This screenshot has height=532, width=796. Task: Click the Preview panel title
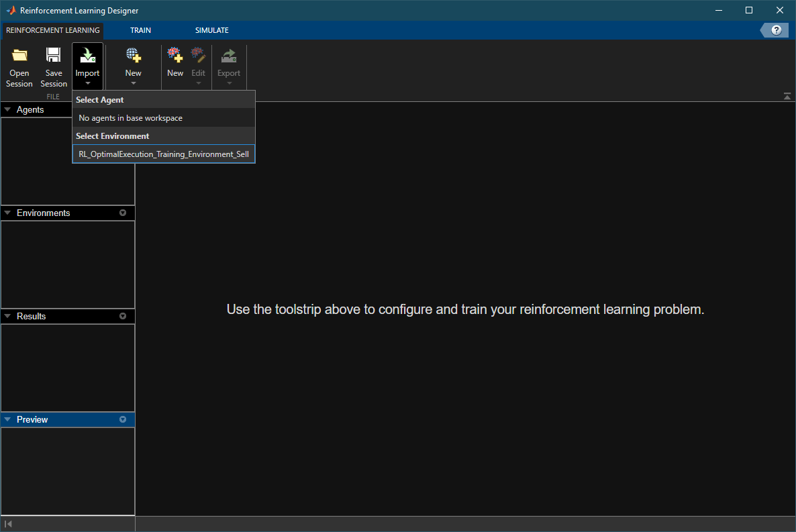(32, 419)
